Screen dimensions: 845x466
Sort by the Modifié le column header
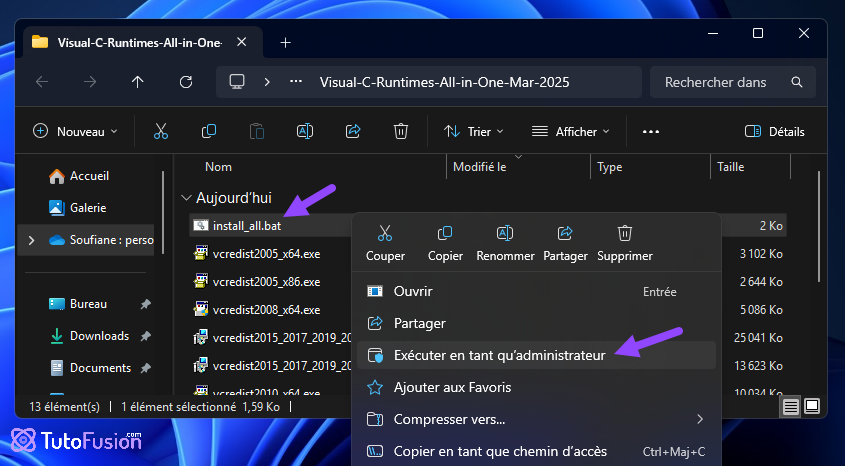click(480, 167)
